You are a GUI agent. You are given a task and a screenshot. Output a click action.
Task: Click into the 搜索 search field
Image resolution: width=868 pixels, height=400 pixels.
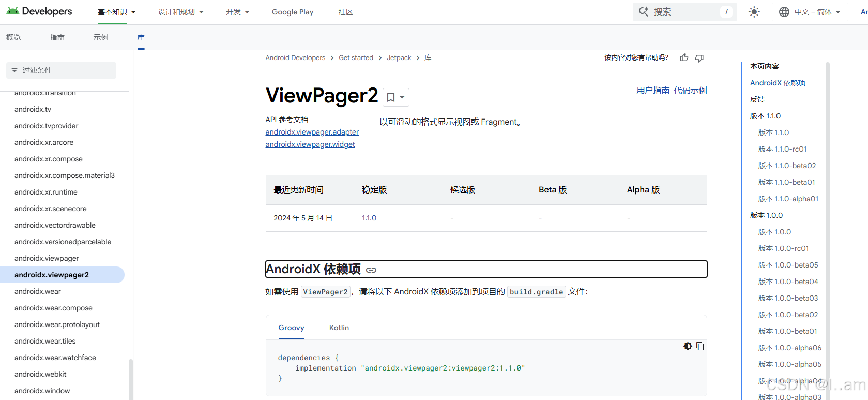click(685, 11)
